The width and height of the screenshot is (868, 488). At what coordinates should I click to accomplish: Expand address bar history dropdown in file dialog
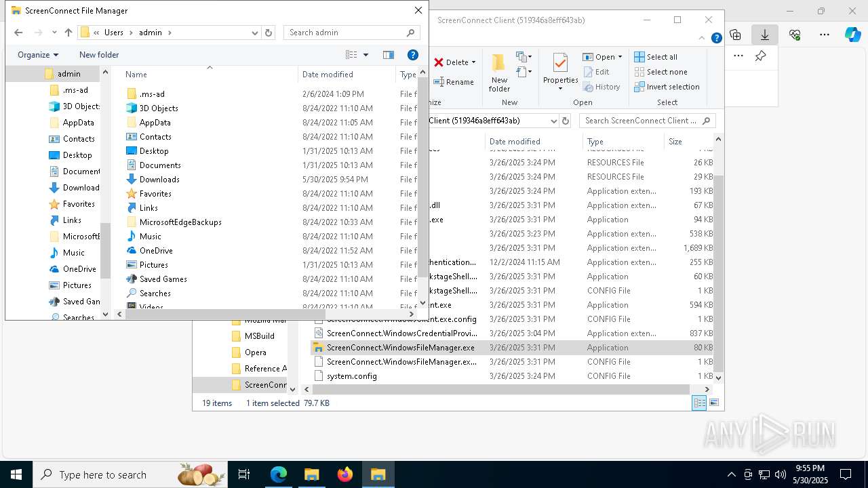[x=255, y=33]
